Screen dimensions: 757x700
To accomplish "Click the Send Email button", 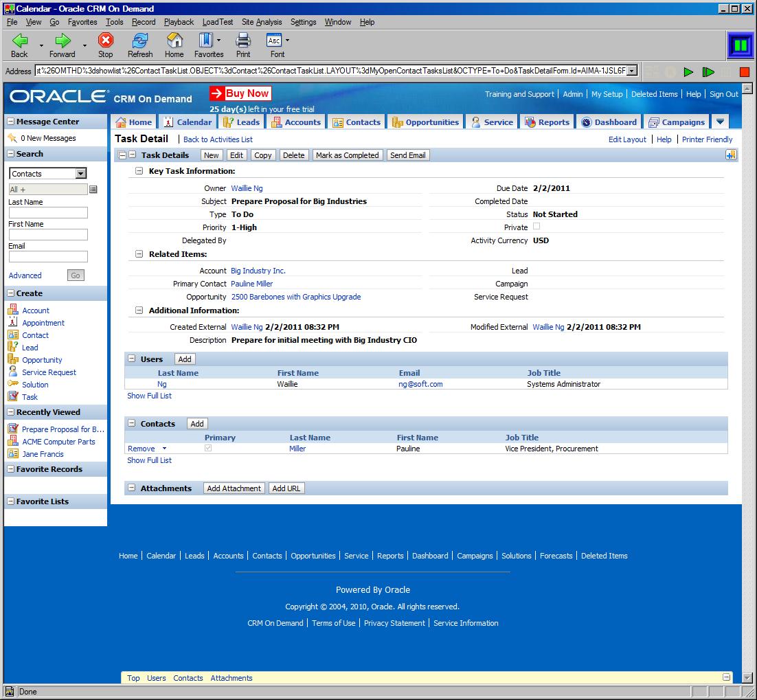I will pyautogui.click(x=408, y=155).
